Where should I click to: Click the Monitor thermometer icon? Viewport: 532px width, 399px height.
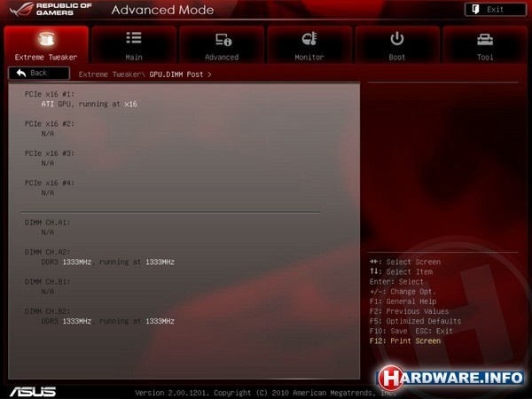[309, 39]
